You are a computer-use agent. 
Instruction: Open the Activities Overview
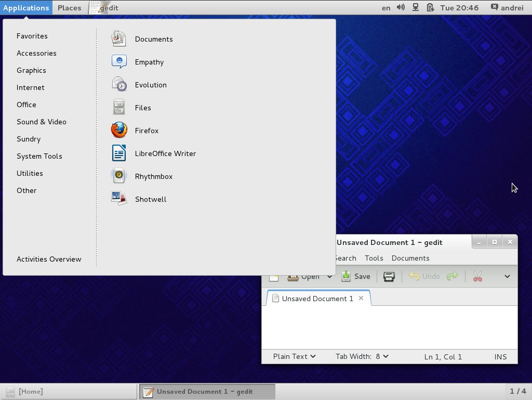49,259
